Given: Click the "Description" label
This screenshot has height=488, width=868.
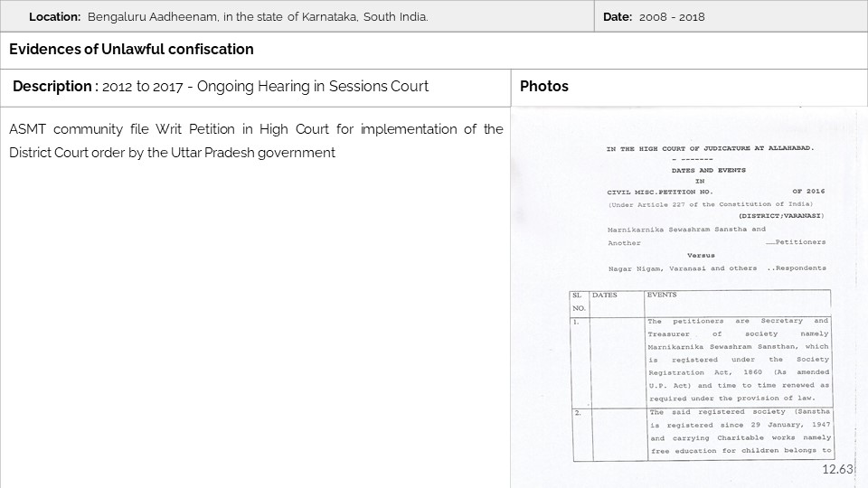Looking at the screenshot, I should pyautogui.click(x=52, y=87).
